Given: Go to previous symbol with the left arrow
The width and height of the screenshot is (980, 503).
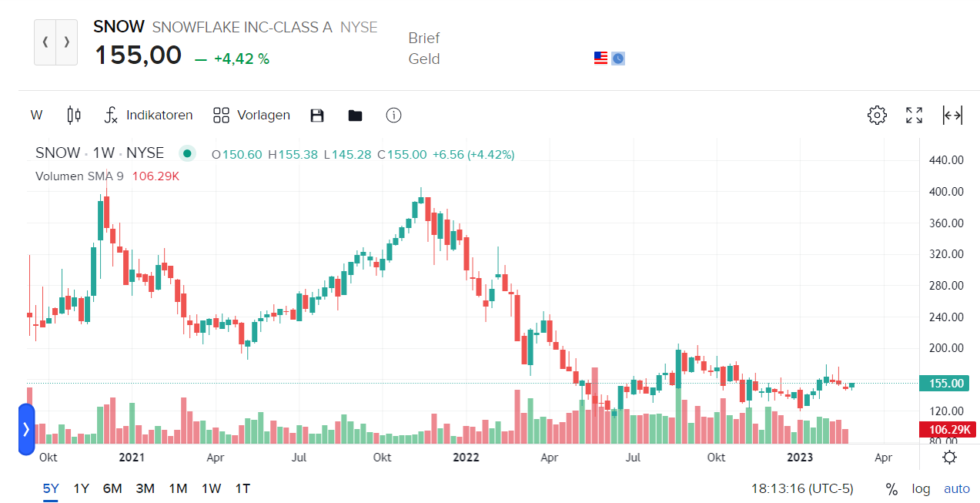Looking at the screenshot, I should click(x=45, y=42).
